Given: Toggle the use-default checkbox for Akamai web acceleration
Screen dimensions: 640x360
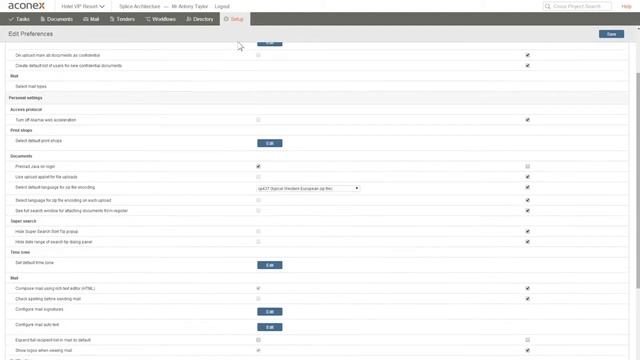Looking at the screenshot, I should pos(527,120).
